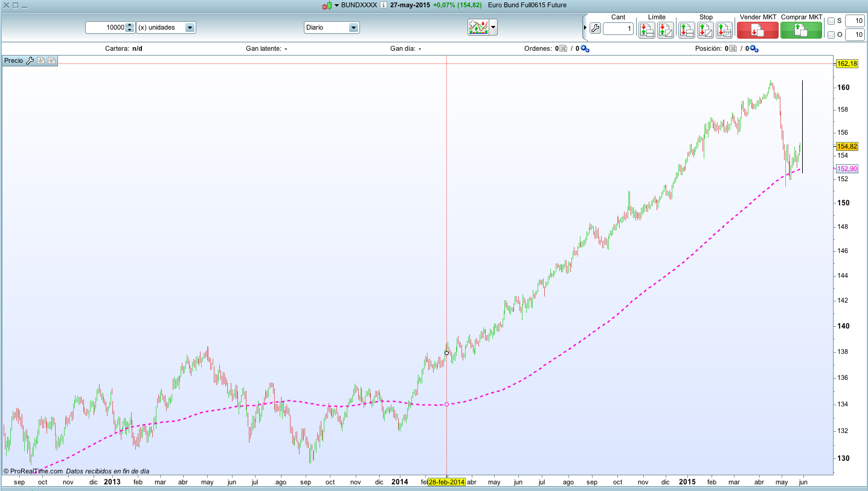This screenshot has height=491, width=868.
Task: Tick the O checkbox
Action: tap(831, 35)
